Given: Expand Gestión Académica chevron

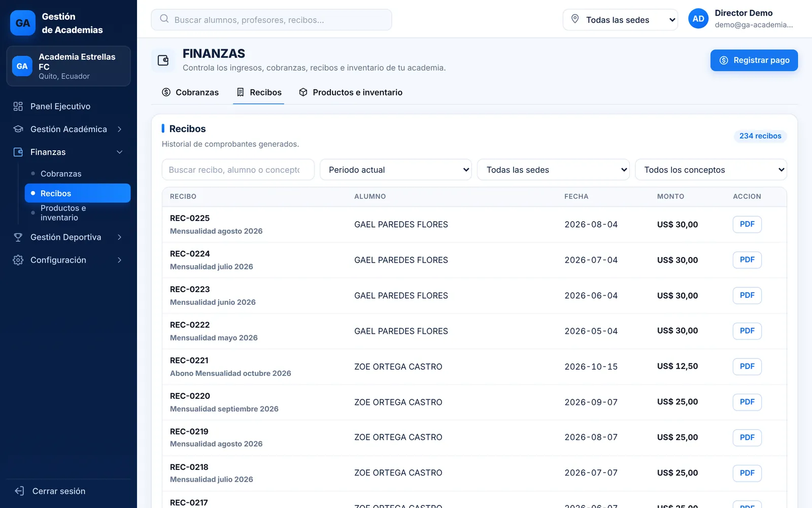Looking at the screenshot, I should [120, 129].
